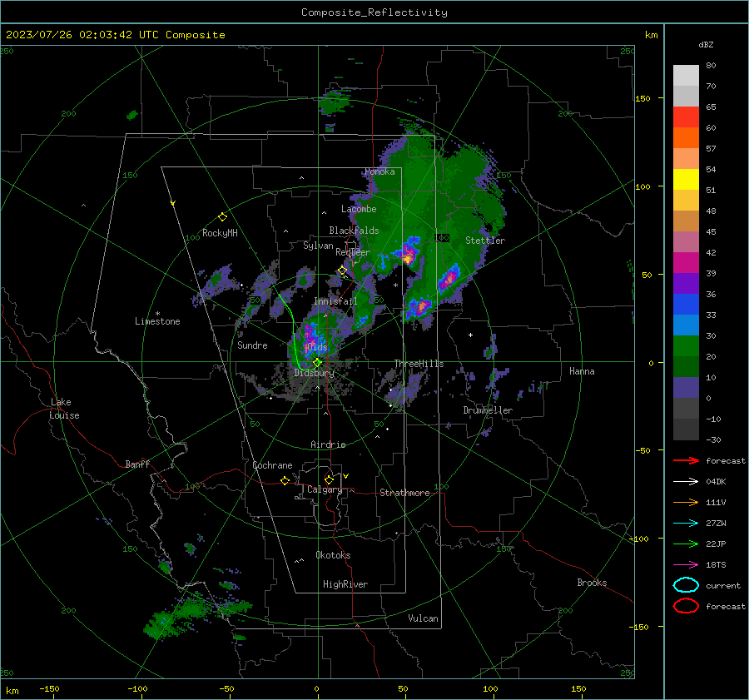
Task: Click the Composite_Reflectivity title text
Action: tap(374, 12)
